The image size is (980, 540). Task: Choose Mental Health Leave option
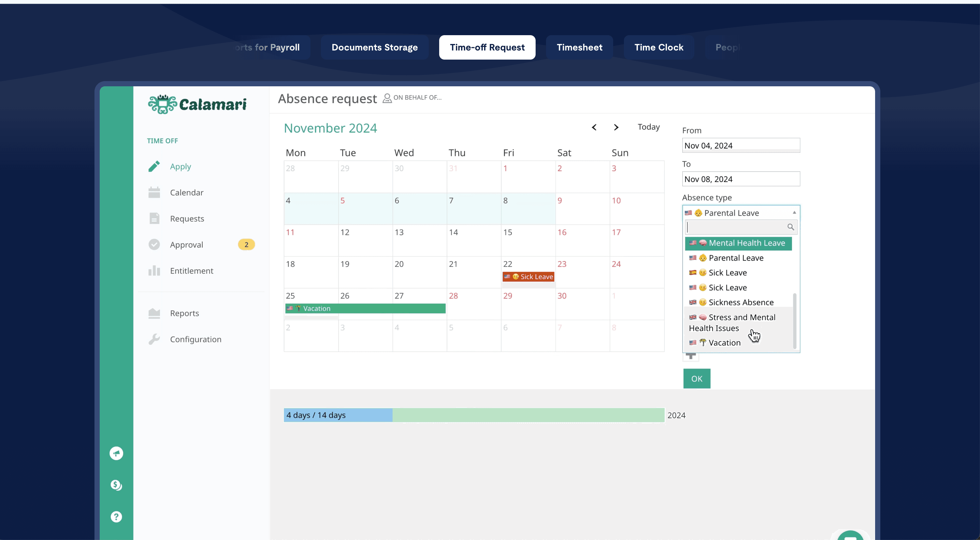746,243
